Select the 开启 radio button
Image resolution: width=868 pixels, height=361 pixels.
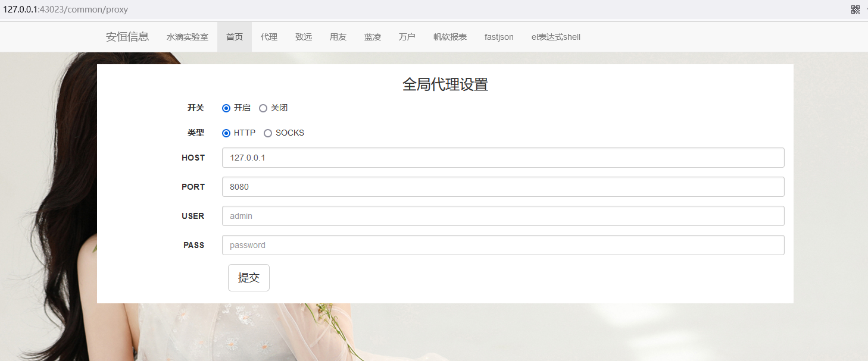tap(226, 108)
